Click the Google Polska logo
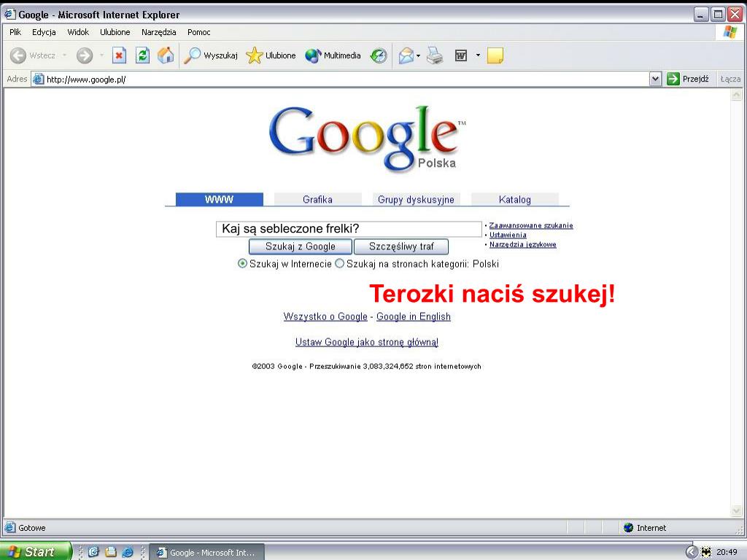The image size is (747, 560). click(x=367, y=138)
